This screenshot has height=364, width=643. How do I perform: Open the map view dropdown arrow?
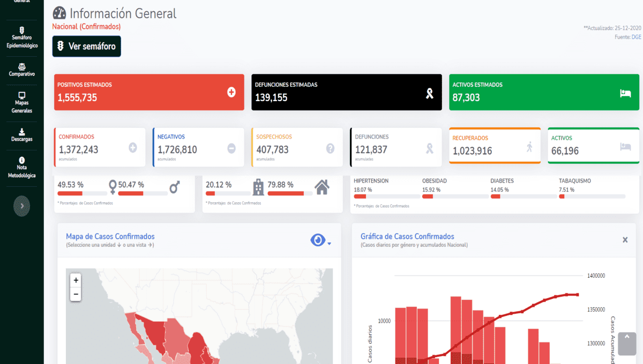[x=330, y=244]
